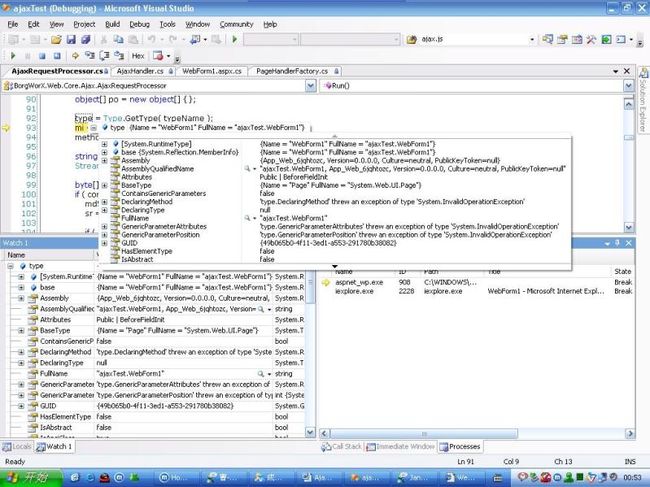Click the Step Out icon
This screenshot has height=487, width=650.
(x=119, y=56)
